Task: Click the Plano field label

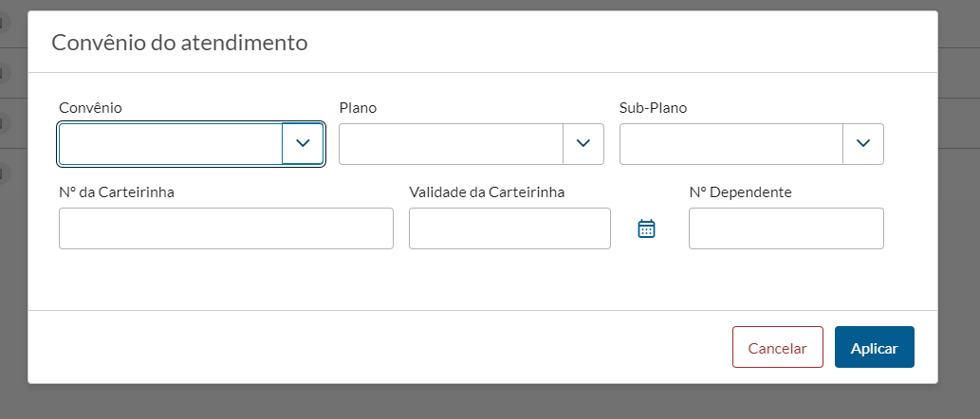Action: [358, 108]
